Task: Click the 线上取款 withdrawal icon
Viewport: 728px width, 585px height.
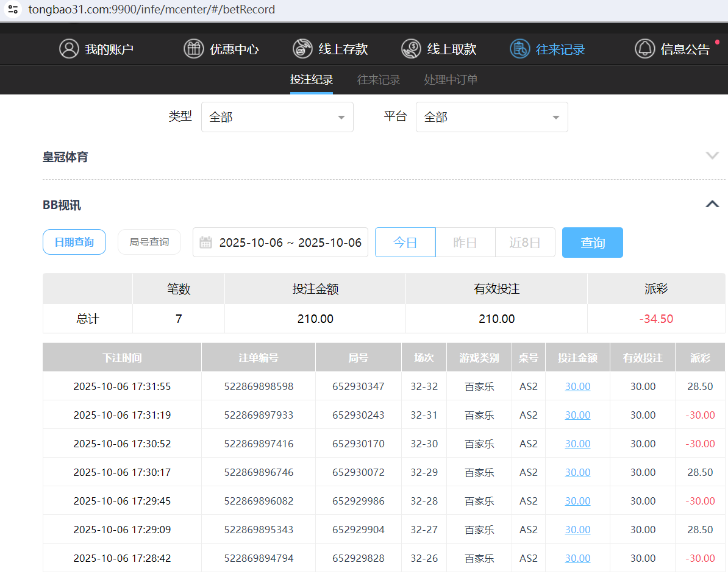Action: (411, 49)
